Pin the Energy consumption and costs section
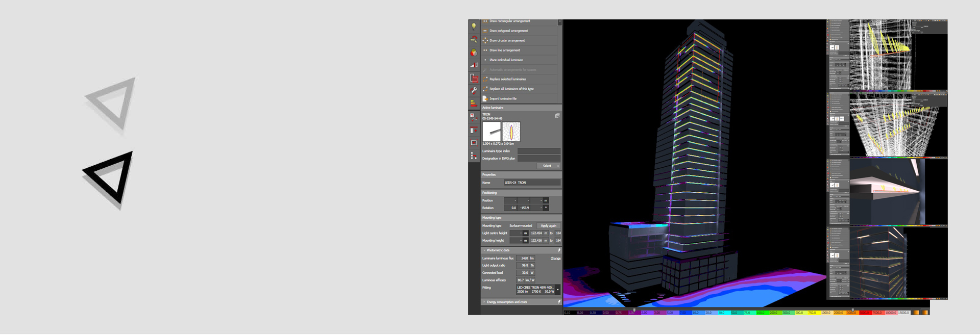980x335 pixels. click(x=559, y=302)
